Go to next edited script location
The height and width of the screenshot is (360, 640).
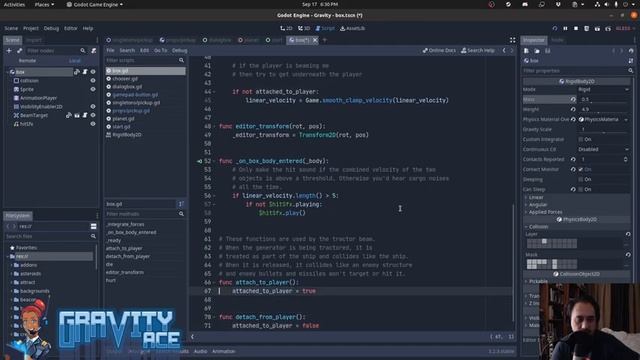(512, 51)
